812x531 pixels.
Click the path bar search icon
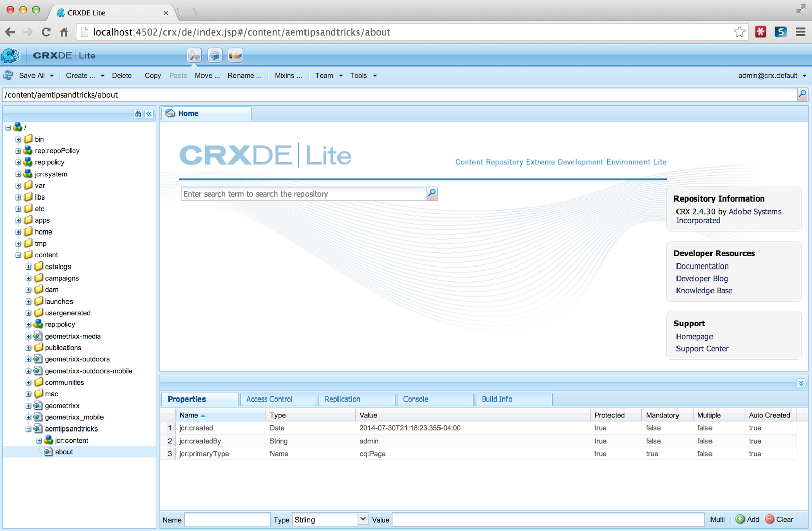(802, 94)
